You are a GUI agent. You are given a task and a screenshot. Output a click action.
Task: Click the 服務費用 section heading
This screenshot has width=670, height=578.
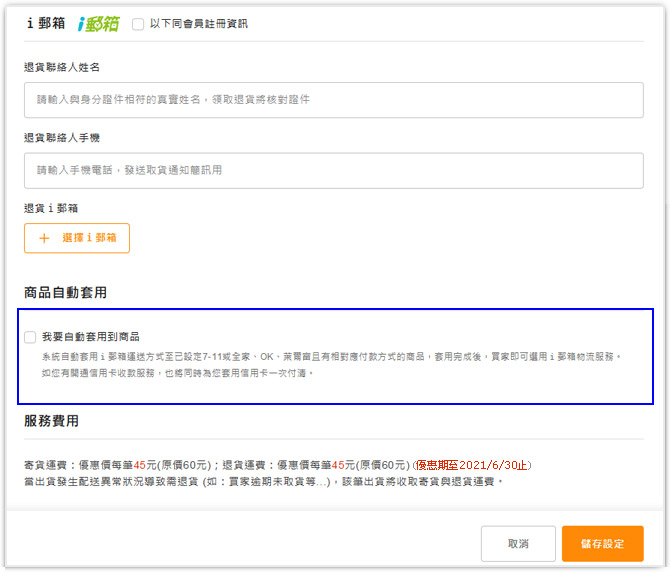coord(51,421)
